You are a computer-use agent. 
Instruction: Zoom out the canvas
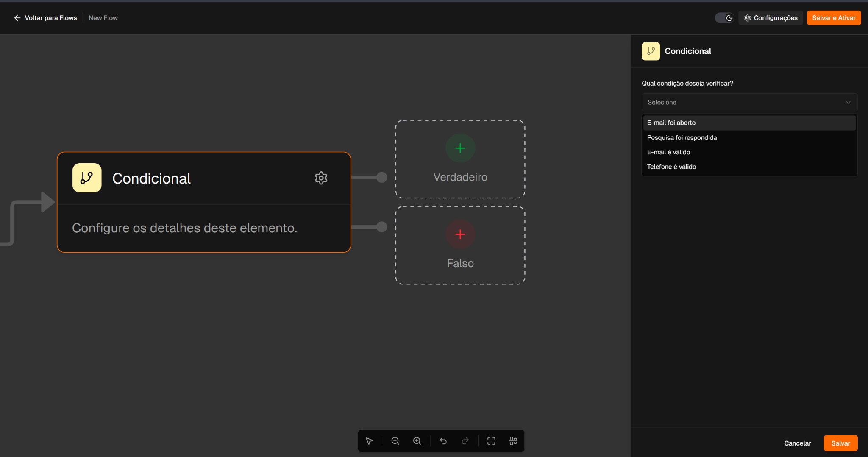[395, 441]
